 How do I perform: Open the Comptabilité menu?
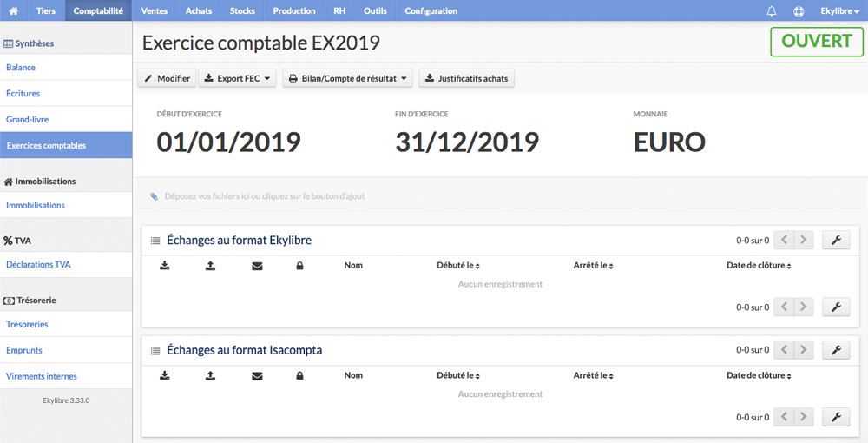coord(99,10)
